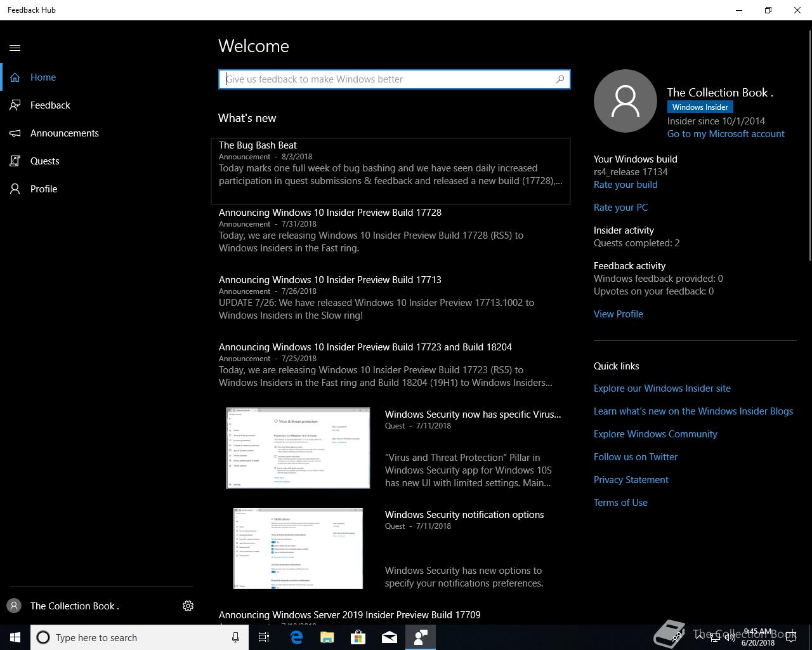The width and height of the screenshot is (812, 650).
Task: Click the small account avatar at sidebar bottom
Action: [x=14, y=606]
